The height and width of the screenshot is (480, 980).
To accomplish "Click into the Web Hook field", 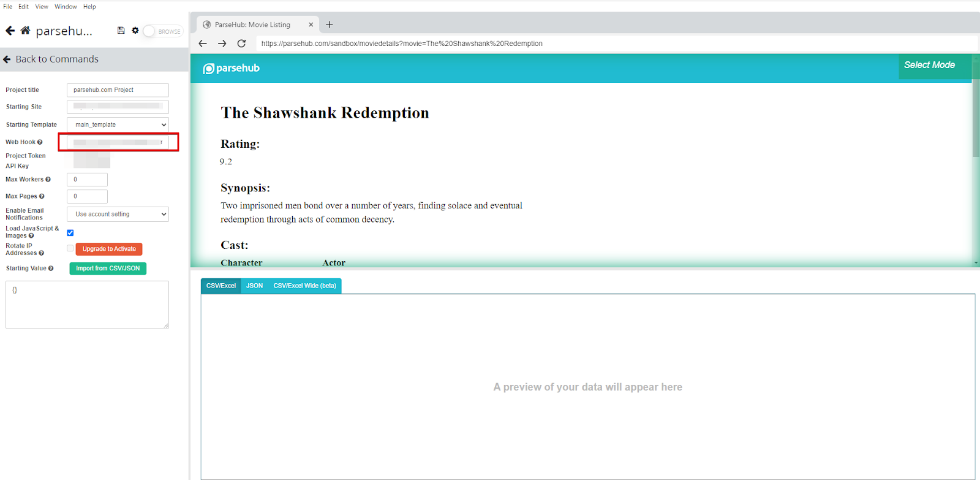I will click(x=118, y=142).
